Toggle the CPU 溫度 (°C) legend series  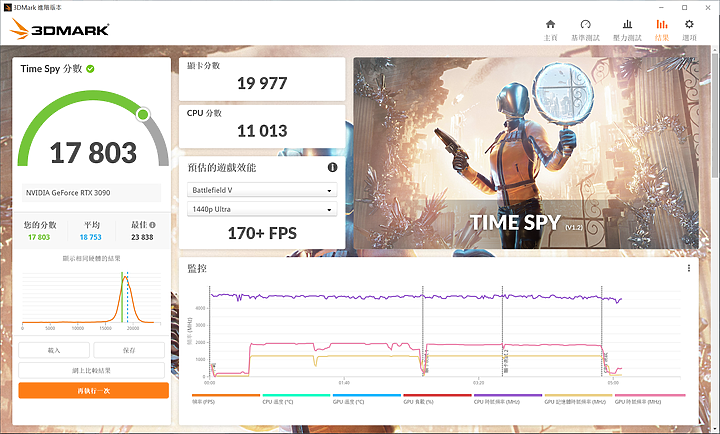pyautogui.click(x=296, y=399)
